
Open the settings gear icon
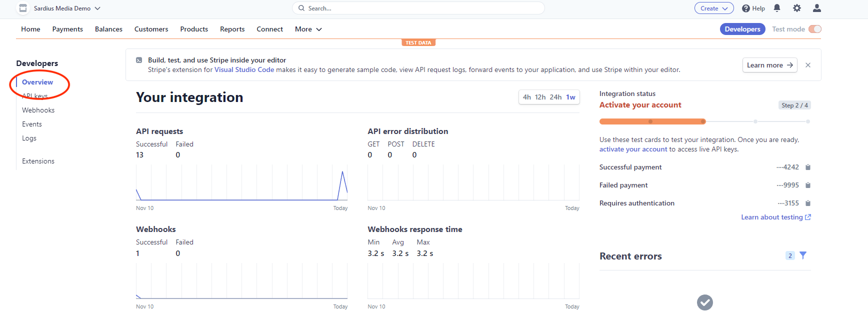[x=797, y=8]
